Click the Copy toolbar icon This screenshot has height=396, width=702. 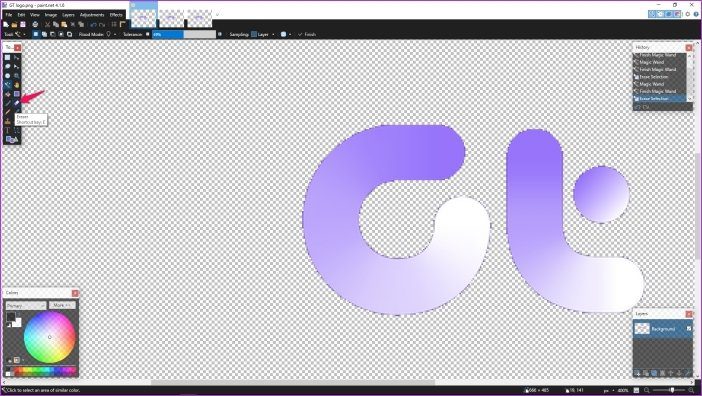point(56,25)
